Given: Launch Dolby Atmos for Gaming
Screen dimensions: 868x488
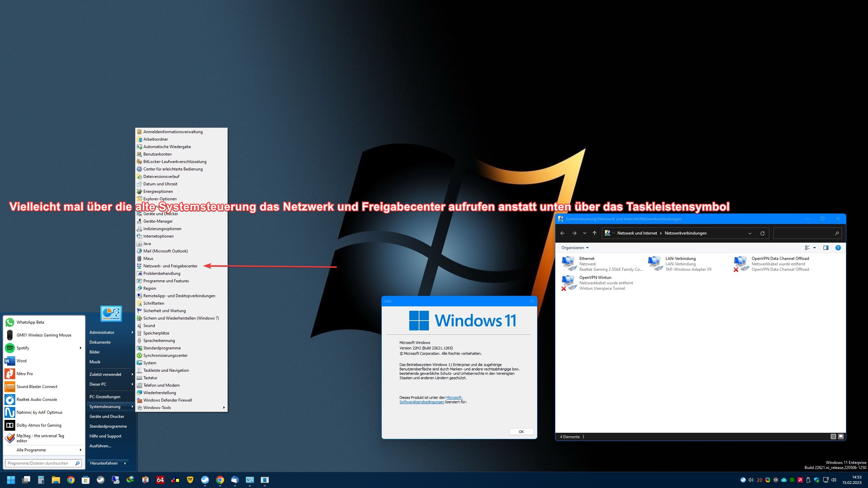Looking at the screenshot, I should click(43, 425).
